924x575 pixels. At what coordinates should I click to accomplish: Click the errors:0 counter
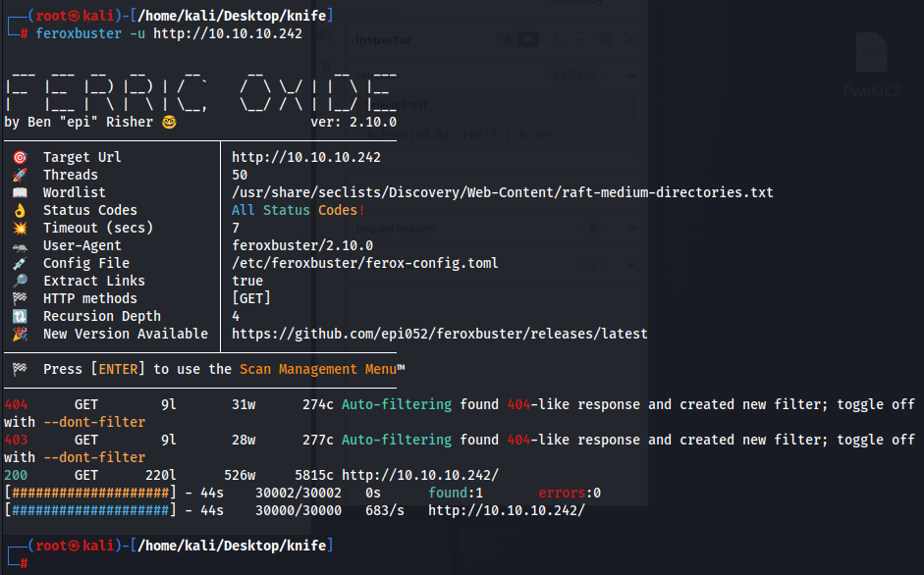[570, 494]
